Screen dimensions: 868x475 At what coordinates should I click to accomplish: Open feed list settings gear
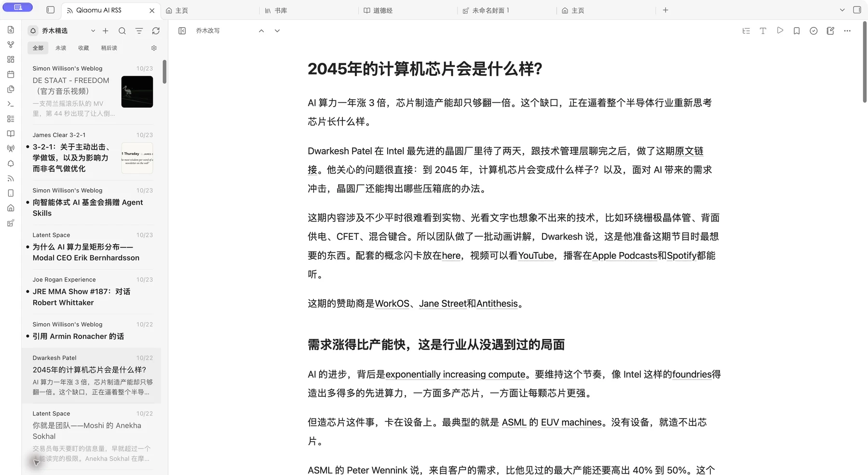pos(154,48)
